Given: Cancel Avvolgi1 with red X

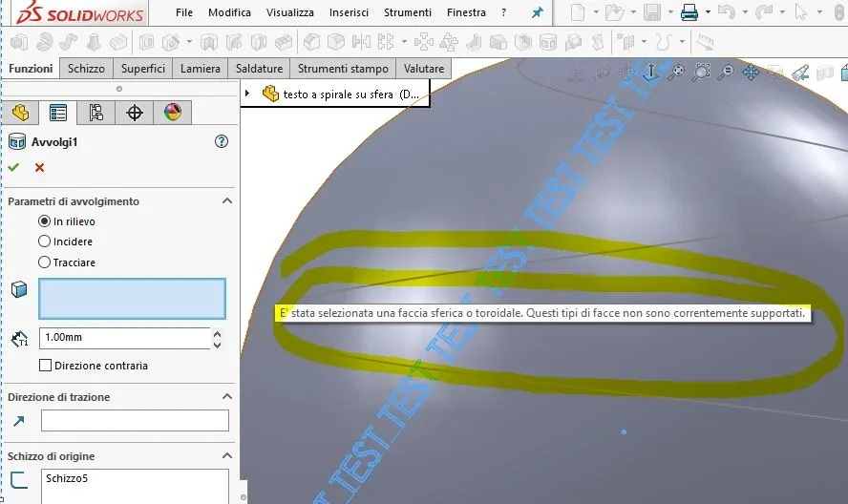Looking at the screenshot, I should pyautogui.click(x=39, y=168).
